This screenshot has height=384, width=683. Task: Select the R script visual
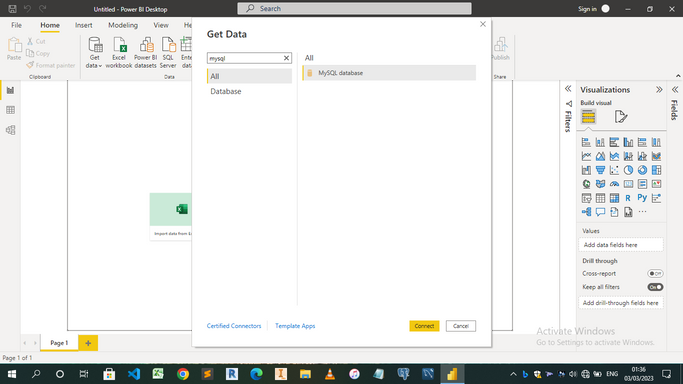click(628, 198)
